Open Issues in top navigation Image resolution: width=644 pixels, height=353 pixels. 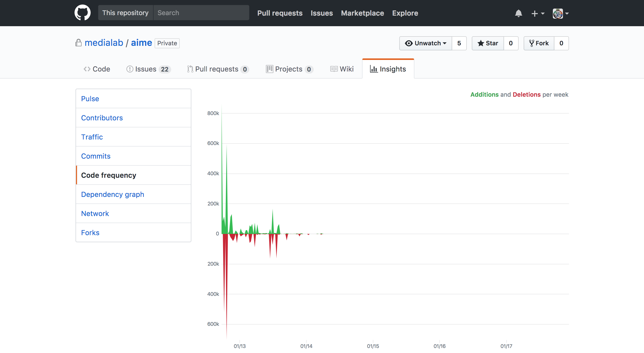click(322, 13)
